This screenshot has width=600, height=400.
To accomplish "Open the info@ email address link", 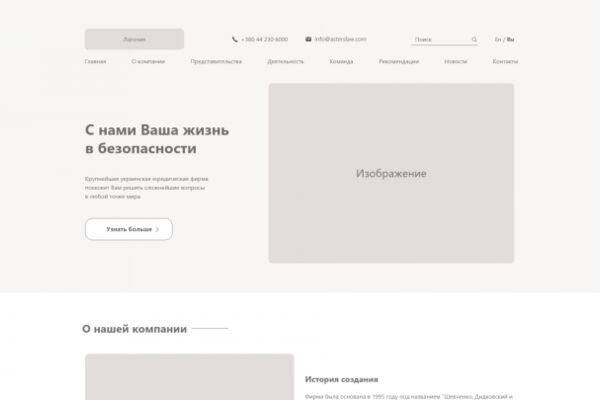I will [341, 39].
